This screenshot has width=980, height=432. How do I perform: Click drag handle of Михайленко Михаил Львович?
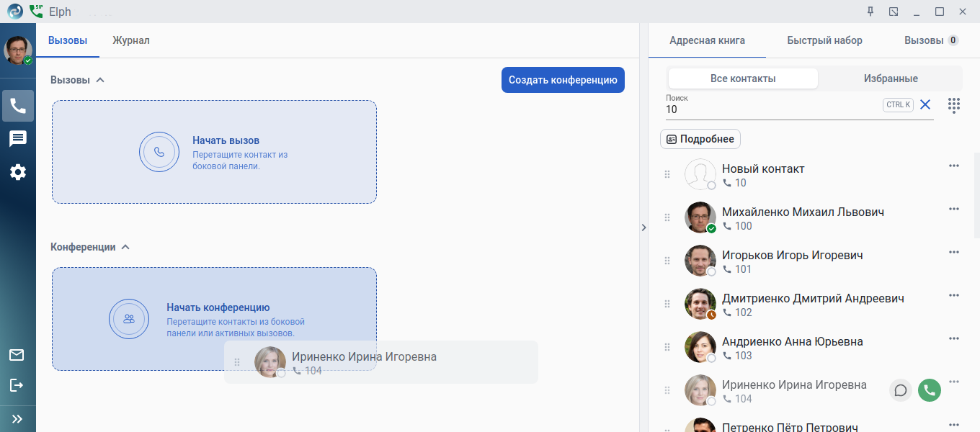(667, 217)
